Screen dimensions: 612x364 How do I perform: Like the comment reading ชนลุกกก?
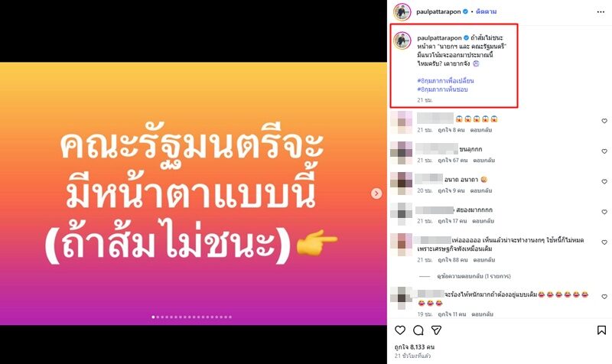(x=604, y=151)
